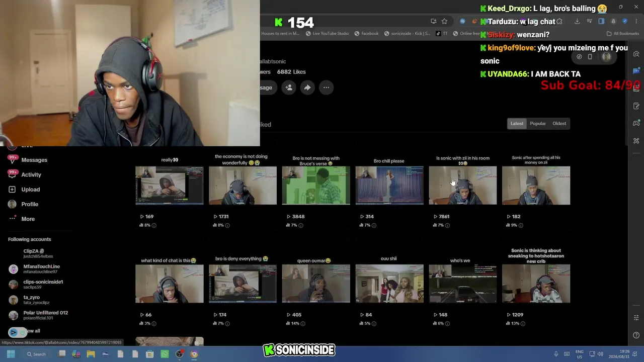Click the share profile arrow icon

(x=307, y=87)
